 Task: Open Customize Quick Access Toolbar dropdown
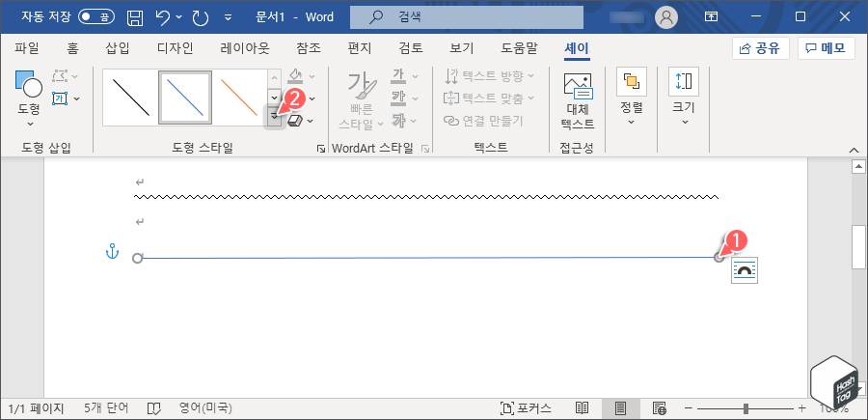(228, 17)
